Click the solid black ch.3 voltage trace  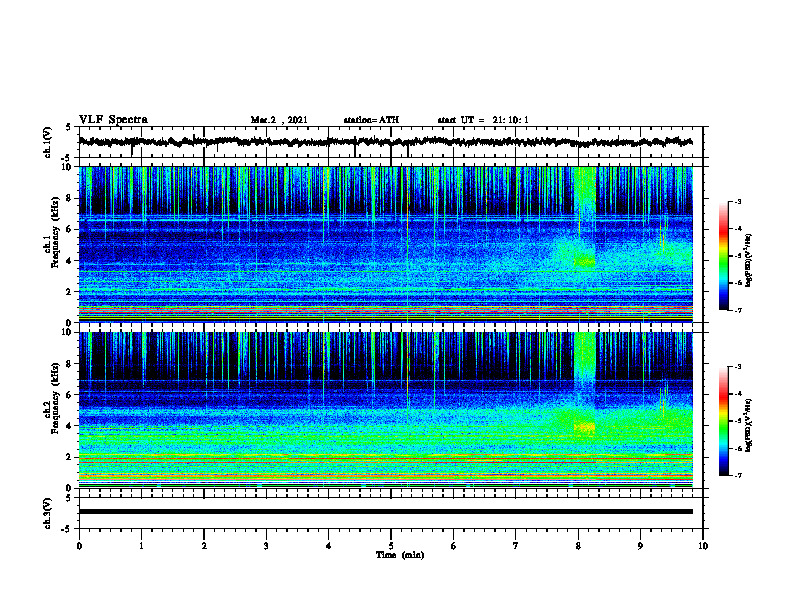point(385,512)
